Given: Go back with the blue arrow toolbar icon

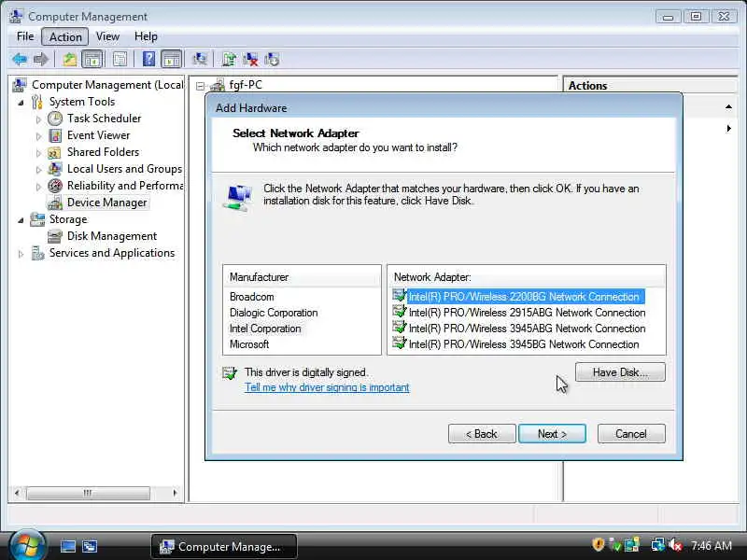Looking at the screenshot, I should (x=20, y=59).
